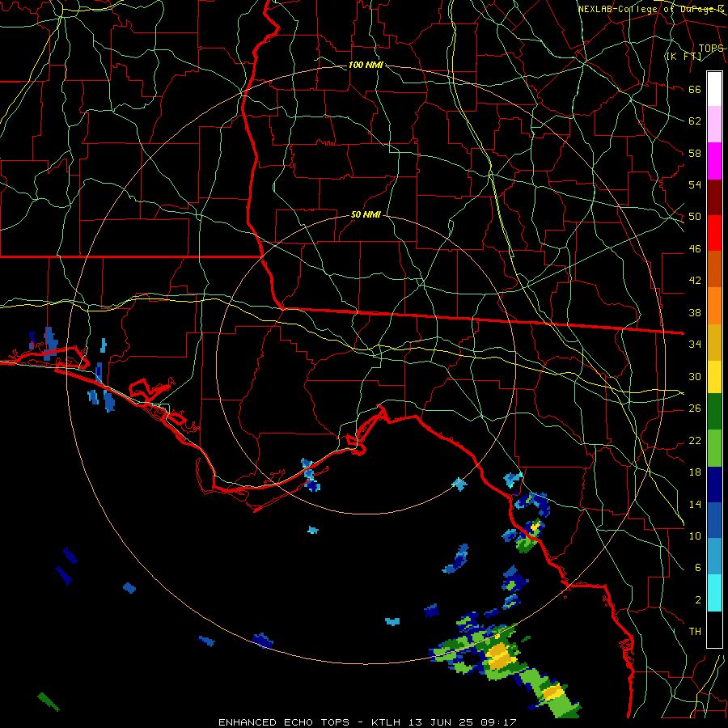
Task: Click the TOPS legend title
Action: pyautogui.click(x=711, y=49)
